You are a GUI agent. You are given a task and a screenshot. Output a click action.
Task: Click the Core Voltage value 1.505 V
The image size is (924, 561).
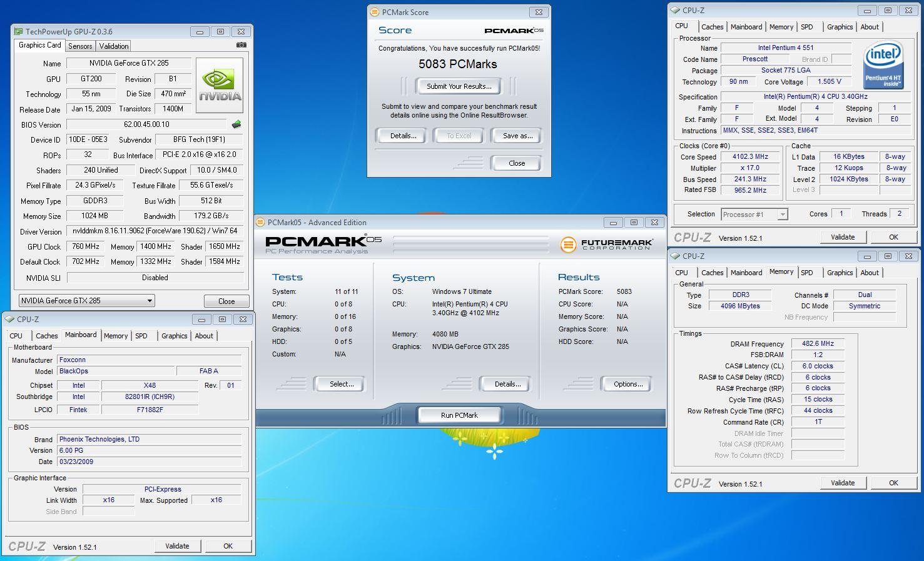(x=829, y=82)
